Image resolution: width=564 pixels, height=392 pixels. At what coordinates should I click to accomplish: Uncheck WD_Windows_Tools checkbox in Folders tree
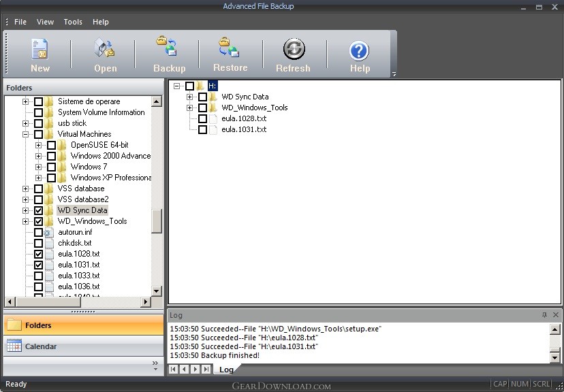click(38, 221)
